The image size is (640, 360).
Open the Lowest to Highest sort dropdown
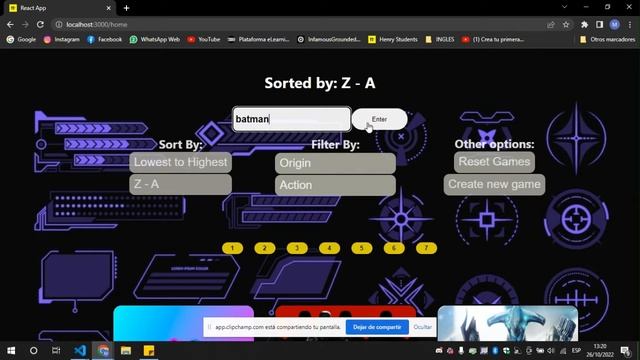[180, 162]
